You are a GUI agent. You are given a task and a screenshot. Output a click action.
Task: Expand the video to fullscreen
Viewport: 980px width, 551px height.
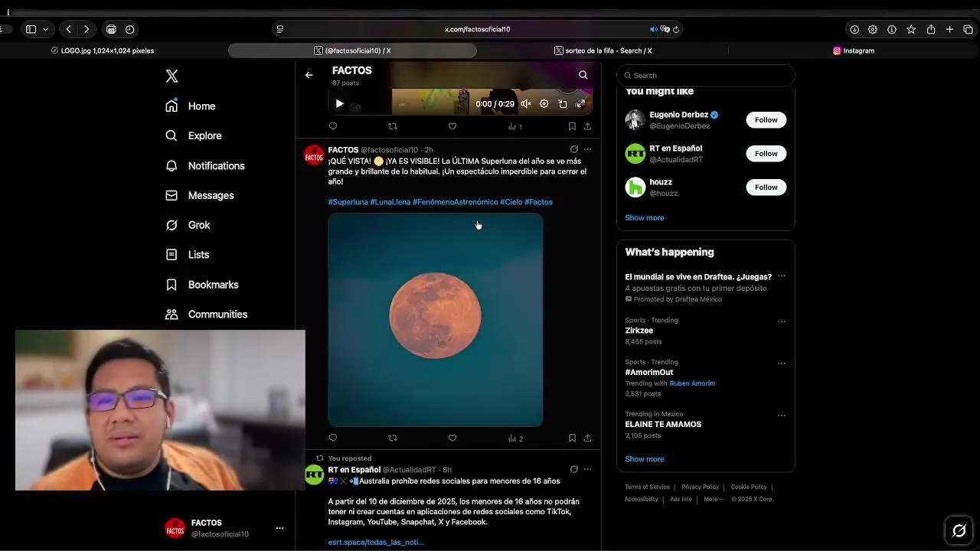coord(580,104)
